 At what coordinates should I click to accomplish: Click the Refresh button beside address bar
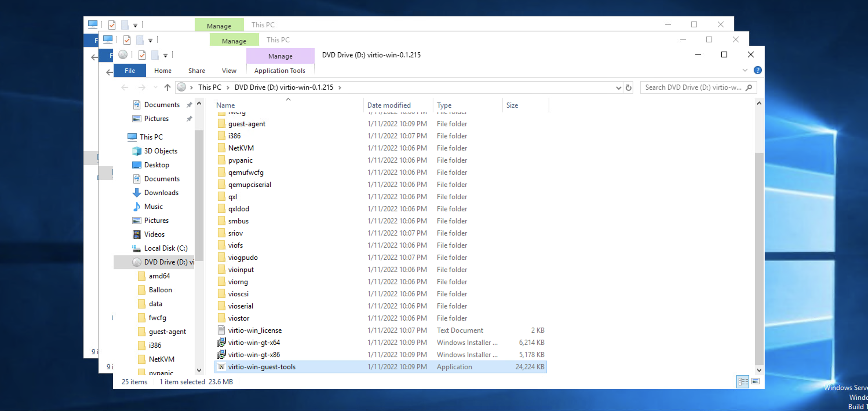click(x=628, y=87)
